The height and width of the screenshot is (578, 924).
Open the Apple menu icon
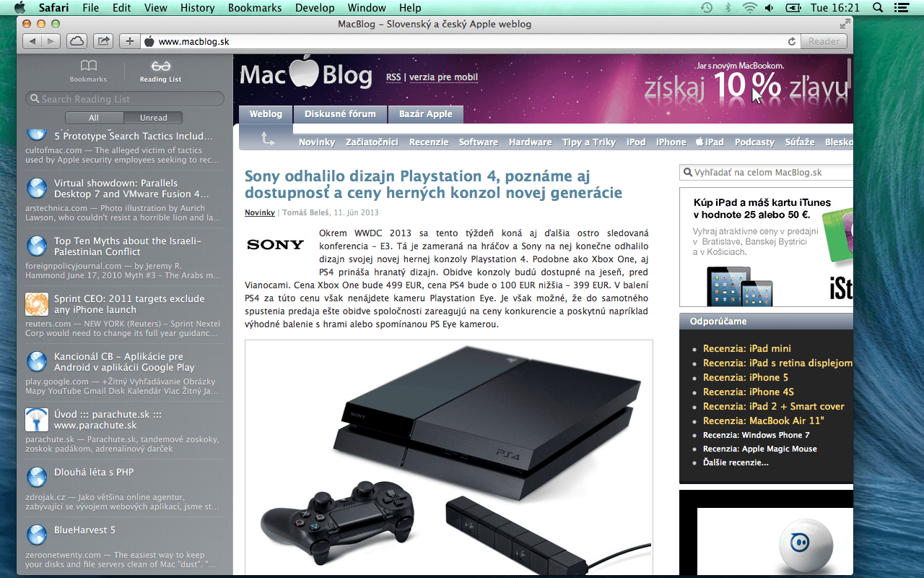pyautogui.click(x=19, y=8)
